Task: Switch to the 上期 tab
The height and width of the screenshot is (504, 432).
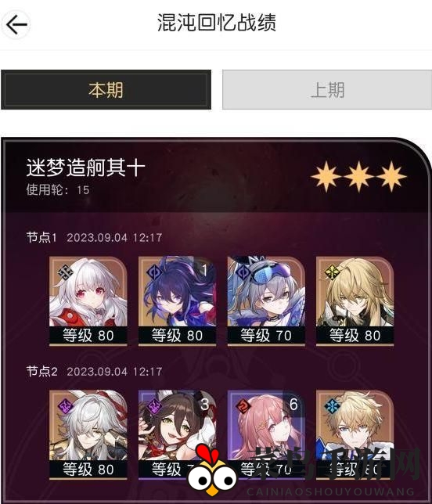Action: tap(327, 90)
